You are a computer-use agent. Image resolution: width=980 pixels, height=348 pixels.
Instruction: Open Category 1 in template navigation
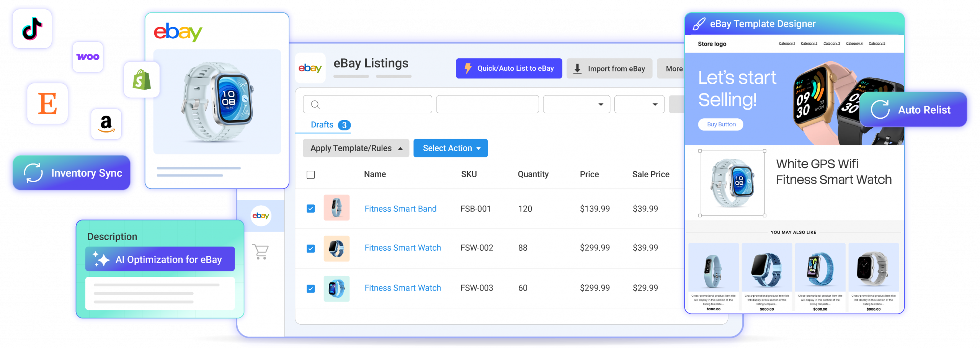(x=786, y=44)
